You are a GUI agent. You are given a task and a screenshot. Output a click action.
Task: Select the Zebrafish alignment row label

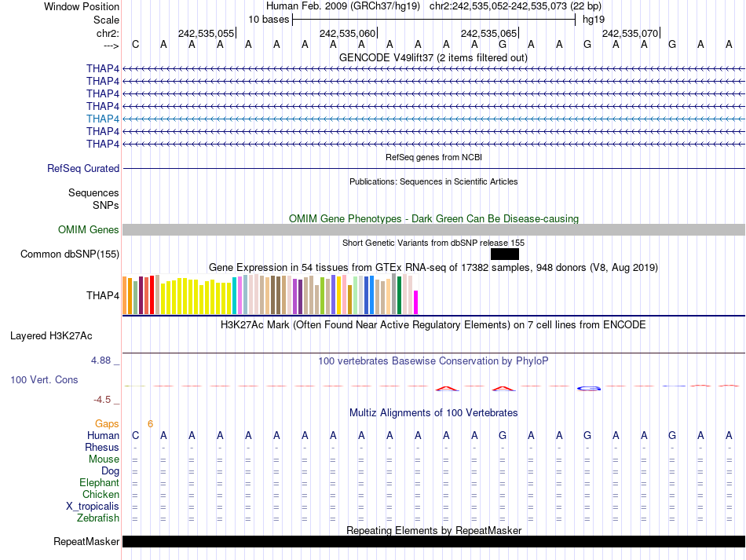point(98,518)
